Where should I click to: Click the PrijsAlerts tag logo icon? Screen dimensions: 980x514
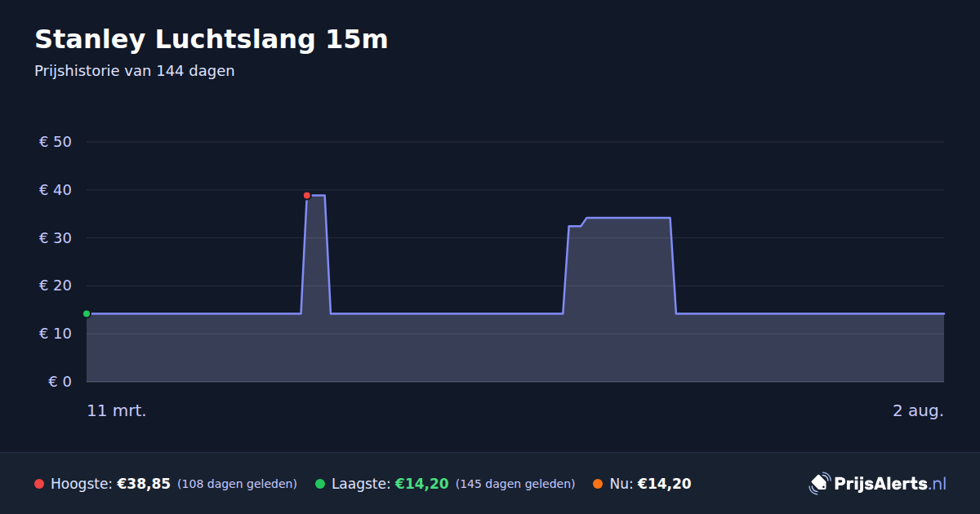click(819, 484)
